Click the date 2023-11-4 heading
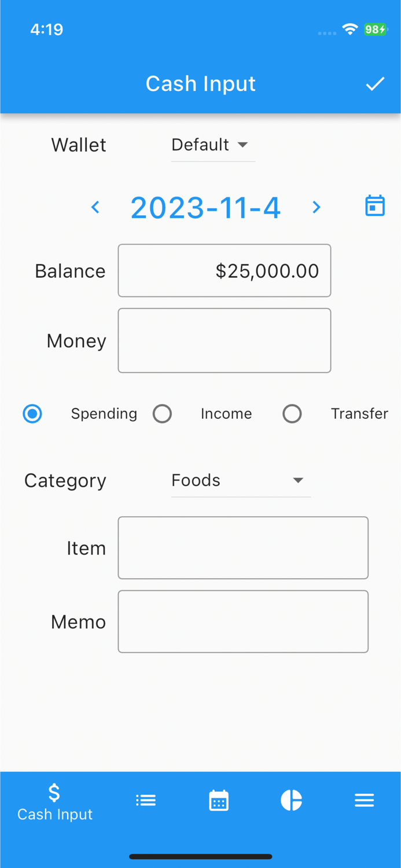The width and height of the screenshot is (401, 868). (x=205, y=207)
